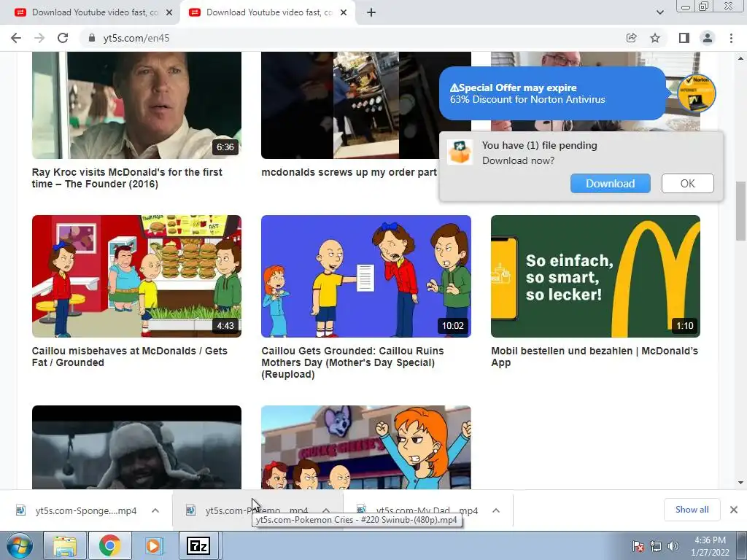Click the page scrollbar up arrow

(x=741, y=58)
